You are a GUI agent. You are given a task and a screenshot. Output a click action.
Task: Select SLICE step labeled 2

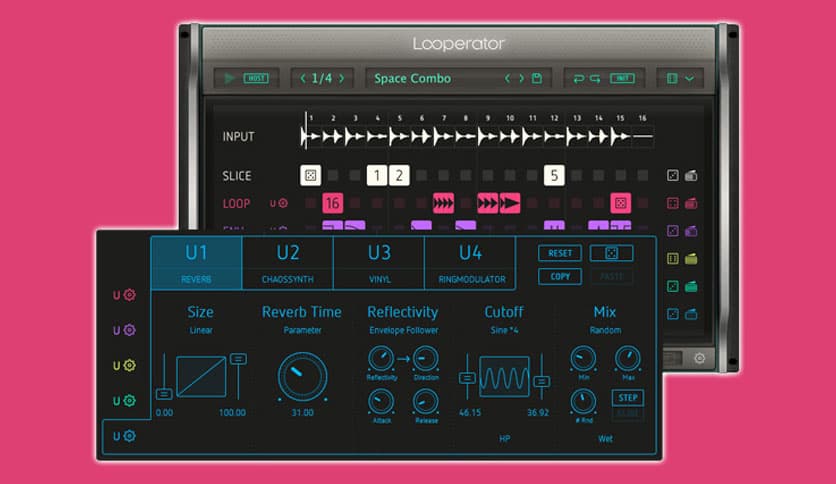click(399, 175)
